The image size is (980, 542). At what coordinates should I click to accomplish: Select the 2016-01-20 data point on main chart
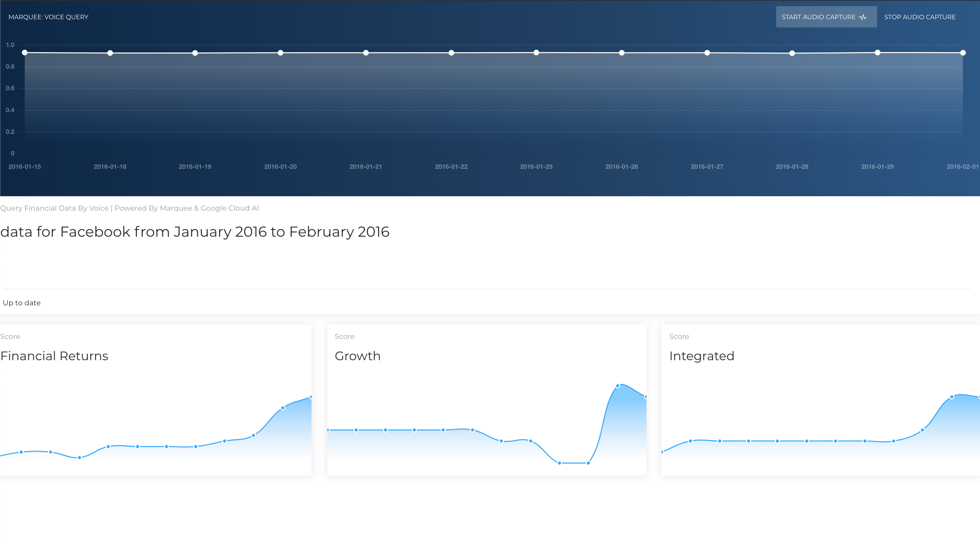pyautogui.click(x=280, y=53)
